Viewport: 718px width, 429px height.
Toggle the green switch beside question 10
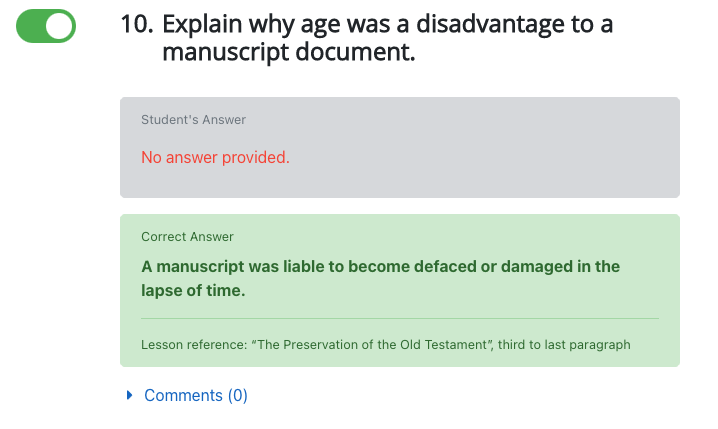[x=46, y=27]
